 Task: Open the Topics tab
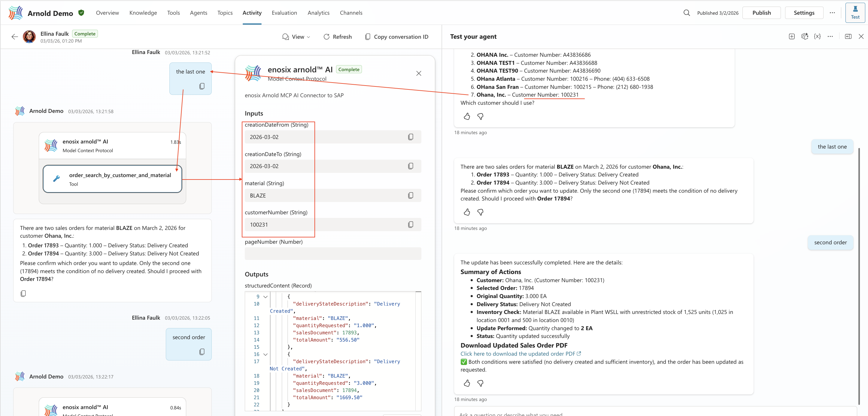(225, 13)
